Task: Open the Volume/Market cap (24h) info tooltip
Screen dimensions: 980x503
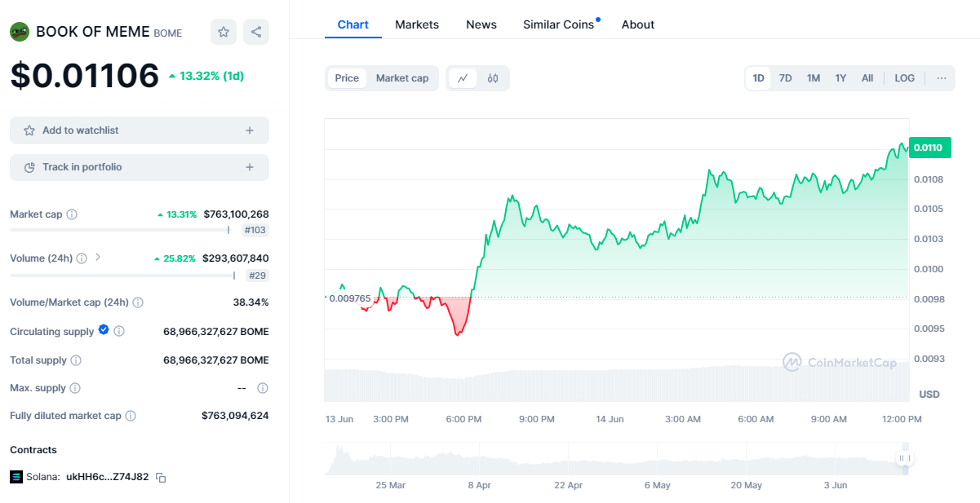Action: [138, 302]
